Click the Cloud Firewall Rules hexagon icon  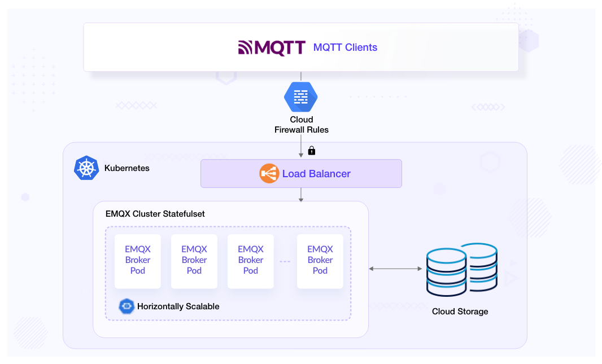[x=300, y=97]
